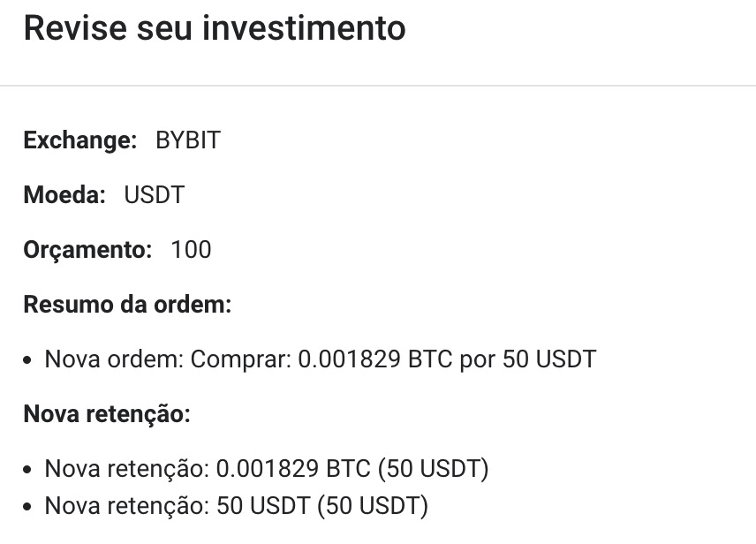This screenshot has width=756, height=544.
Task: Click the 'Exchange:' label
Action: (80, 140)
